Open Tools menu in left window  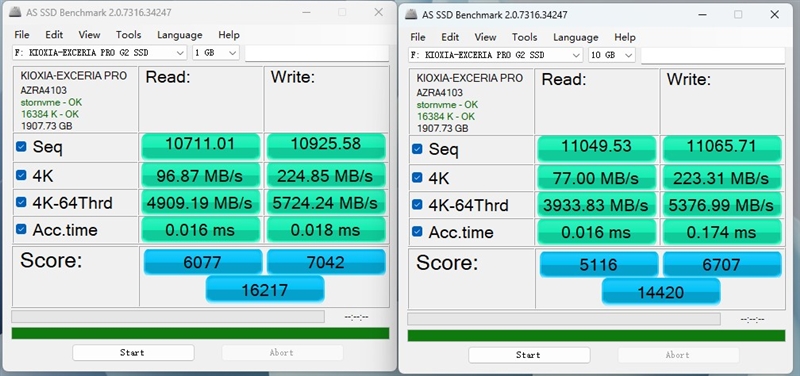(x=128, y=35)
